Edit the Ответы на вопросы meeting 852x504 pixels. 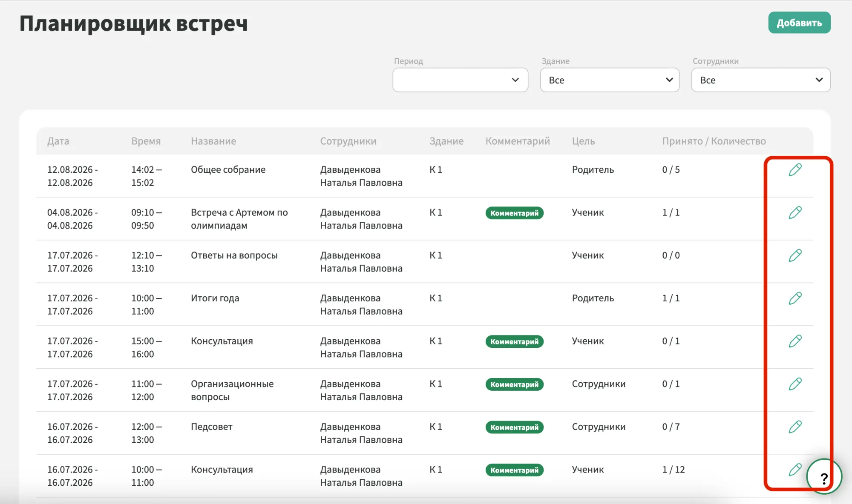click(x=795, y=255)
